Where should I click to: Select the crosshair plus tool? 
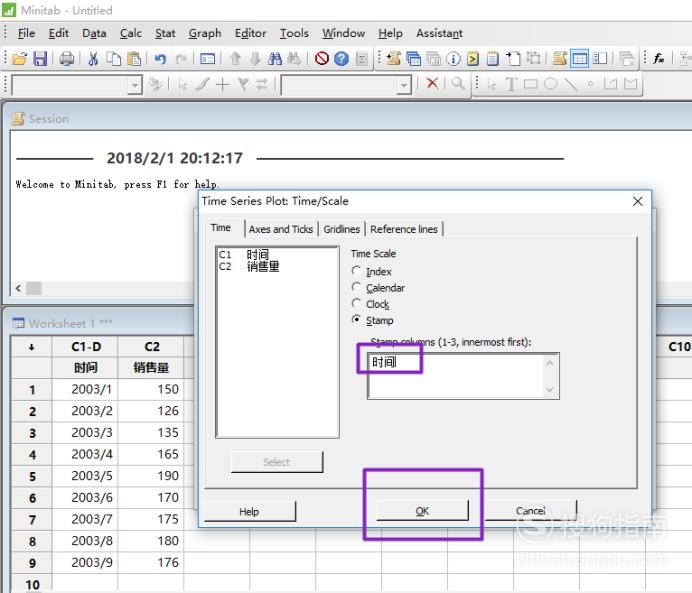pyautogui.click(x=223, y=84)
